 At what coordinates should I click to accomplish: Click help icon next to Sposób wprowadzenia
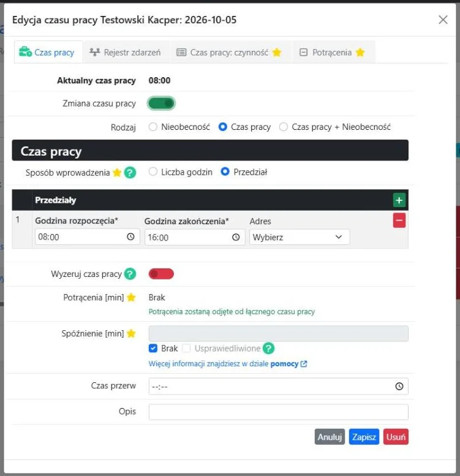tap(130, 172)
